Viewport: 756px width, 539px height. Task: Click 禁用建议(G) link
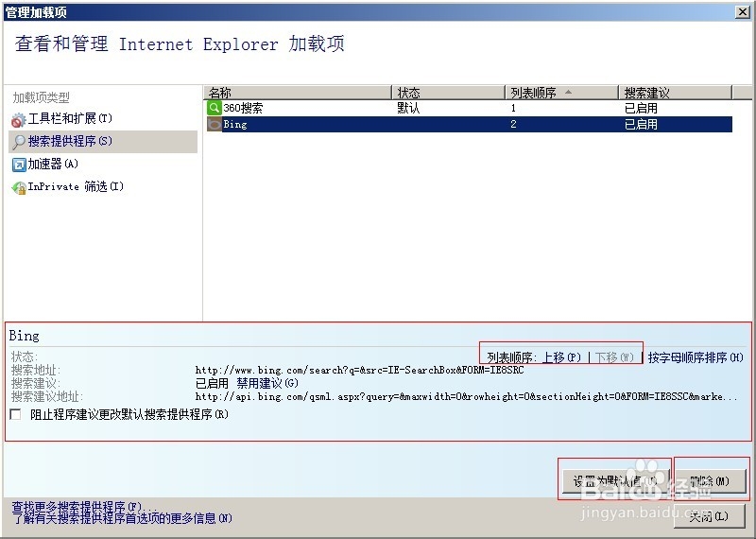point(267,384)
